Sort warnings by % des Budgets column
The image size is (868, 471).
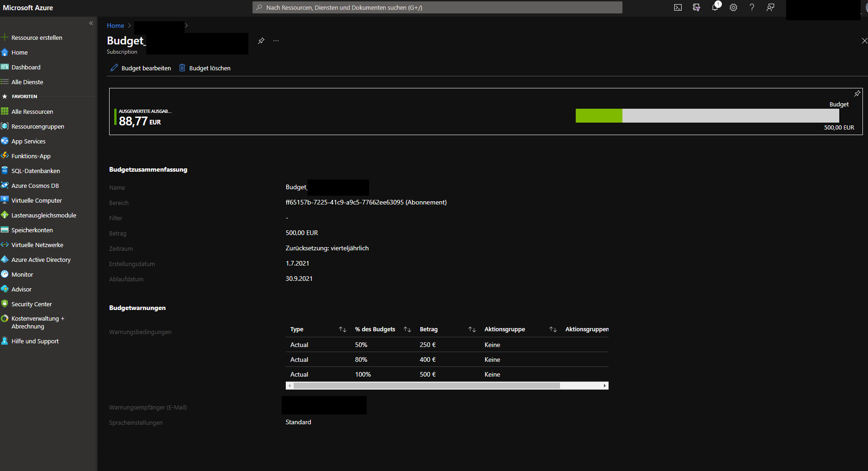tap(407, 329)
